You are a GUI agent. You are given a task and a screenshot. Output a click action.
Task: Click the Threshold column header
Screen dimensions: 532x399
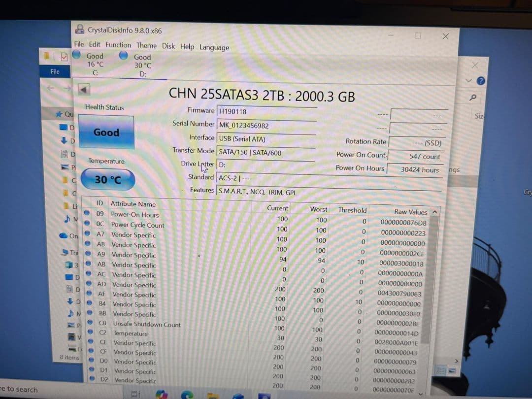tap(353, 210)
